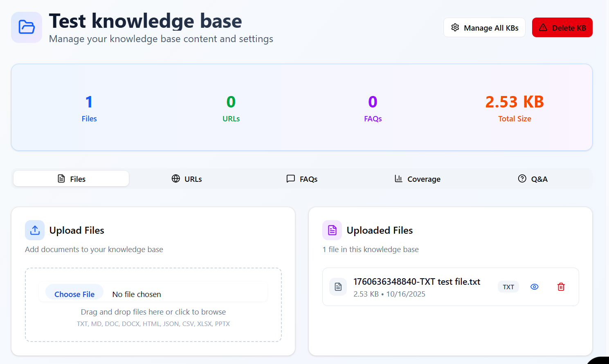Click the file icon beside the txt filename
The width and height of the screenshot is (609, 364).
click(338, 287)
